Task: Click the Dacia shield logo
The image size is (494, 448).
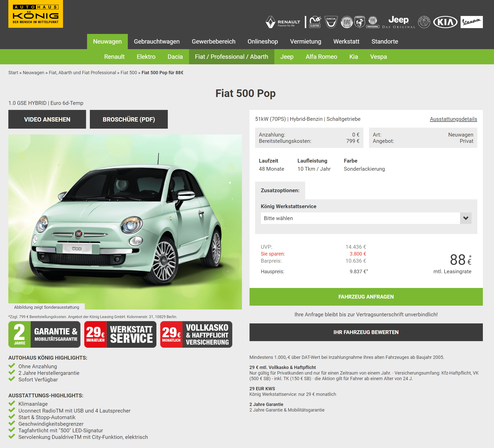Action: click(x=331, y=22)
